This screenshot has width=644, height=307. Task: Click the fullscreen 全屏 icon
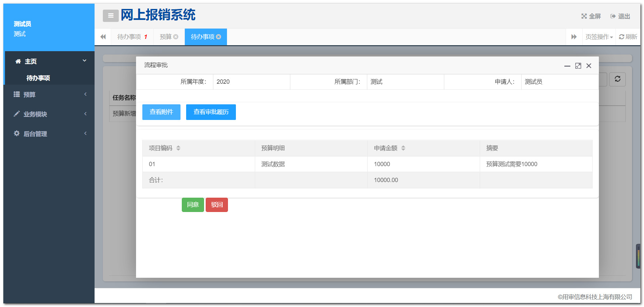point(584,16)
